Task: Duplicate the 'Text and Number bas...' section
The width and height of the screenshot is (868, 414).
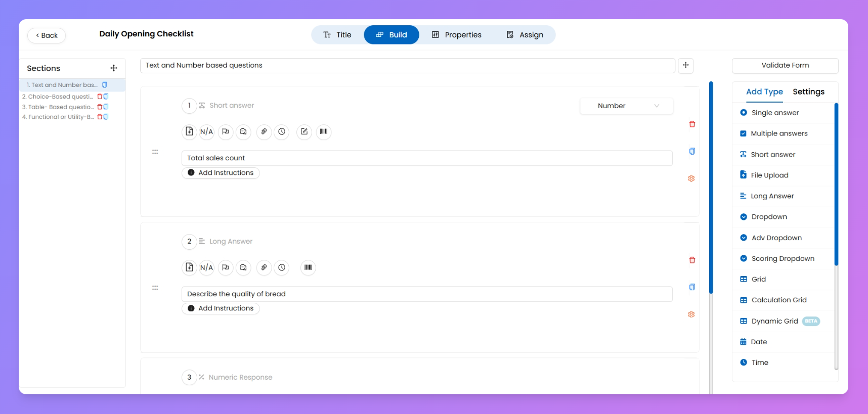Action: 105,85
